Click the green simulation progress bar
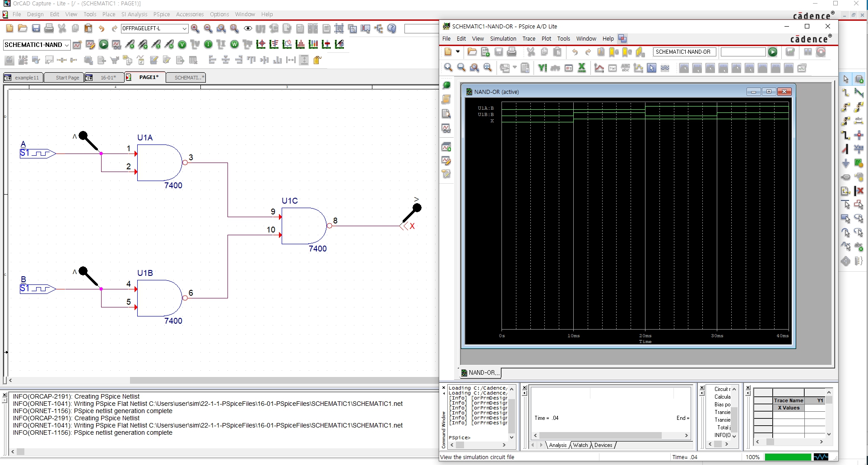The width and height of the screenshot is (868, 465). pyautogui.click(x=788, y=457)
